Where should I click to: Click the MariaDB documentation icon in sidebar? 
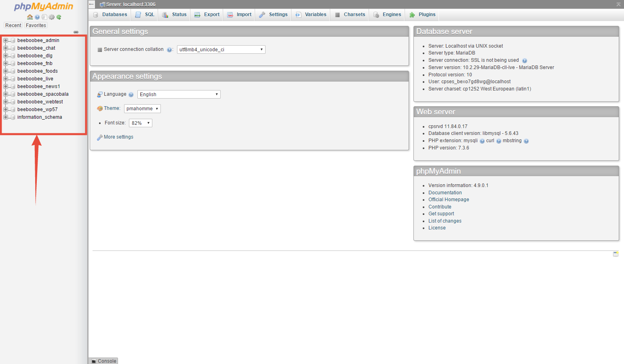pyautogui.click(x=44, y=17)
